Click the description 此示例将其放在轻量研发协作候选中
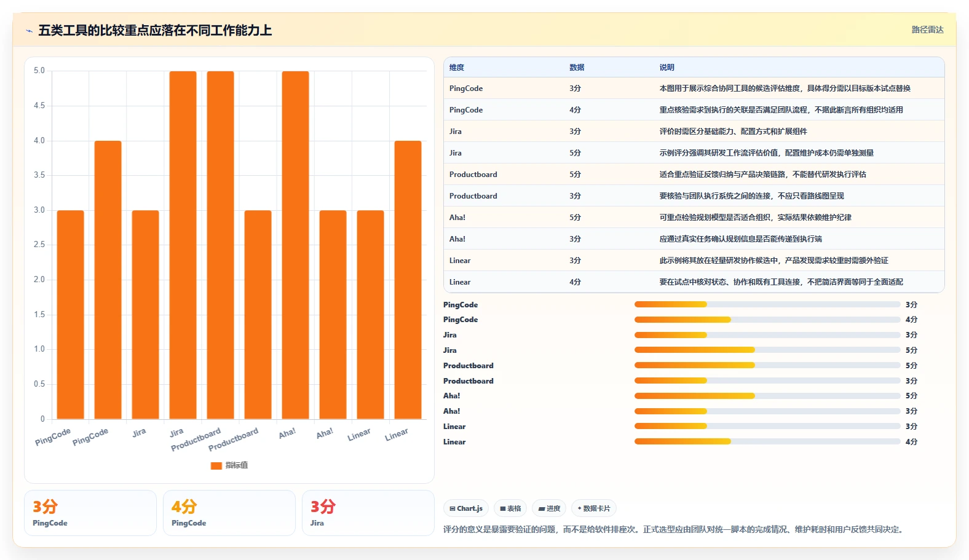Screen dimensions: 969x560 pos(719,261)
